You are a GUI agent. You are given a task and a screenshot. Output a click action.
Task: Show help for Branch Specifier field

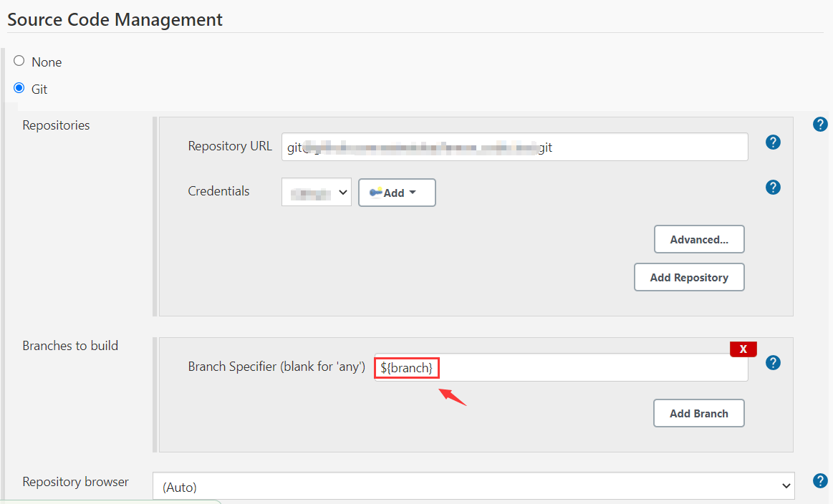[773, 362]
